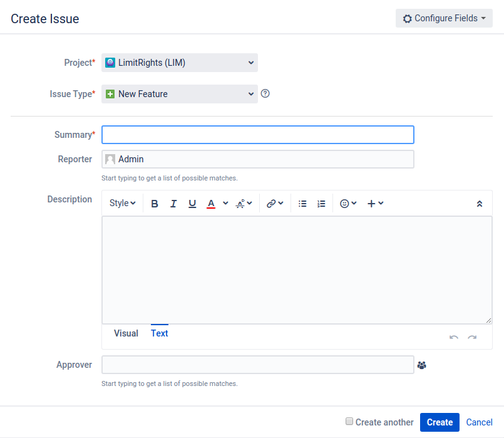
Task: Focus the Summary input field
Action: tap(258, 135)
